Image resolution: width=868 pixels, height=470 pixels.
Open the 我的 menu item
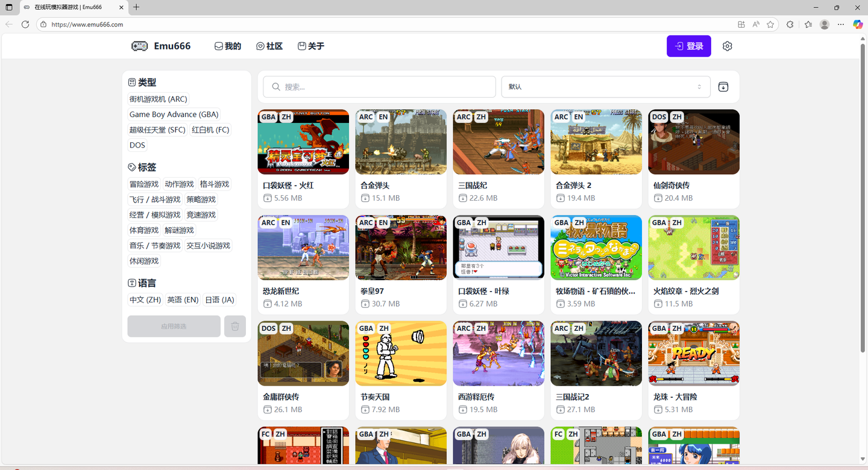[228, 46]
